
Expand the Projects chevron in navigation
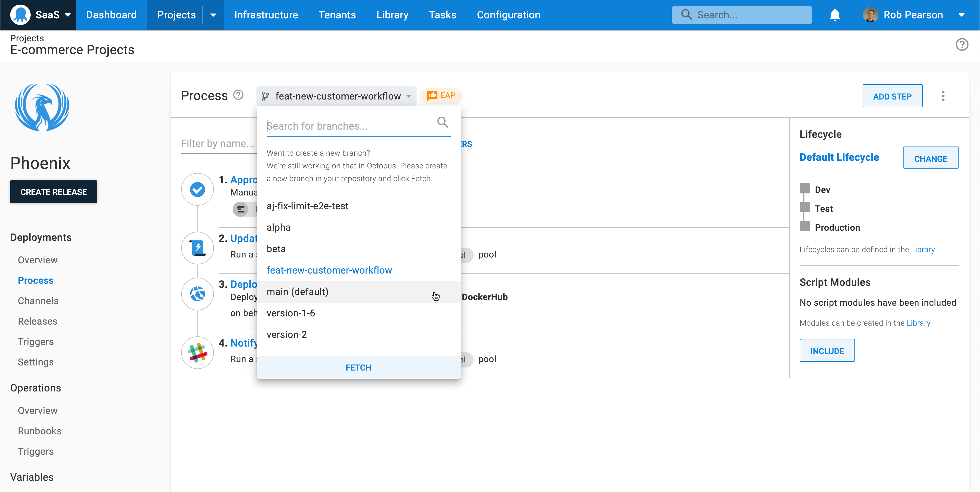pyautogui.click(x=213, y=15)
